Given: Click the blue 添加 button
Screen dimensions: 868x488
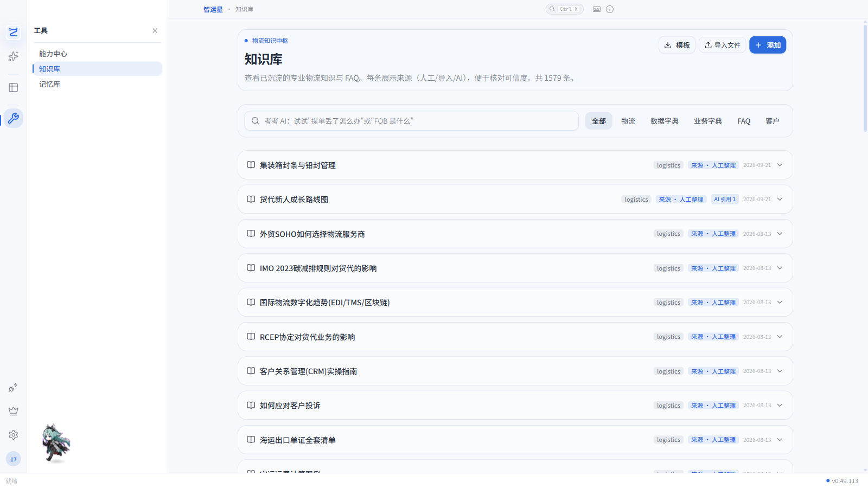Looking at the screenshot, I should pyautogui.click(x=768, y=45).
